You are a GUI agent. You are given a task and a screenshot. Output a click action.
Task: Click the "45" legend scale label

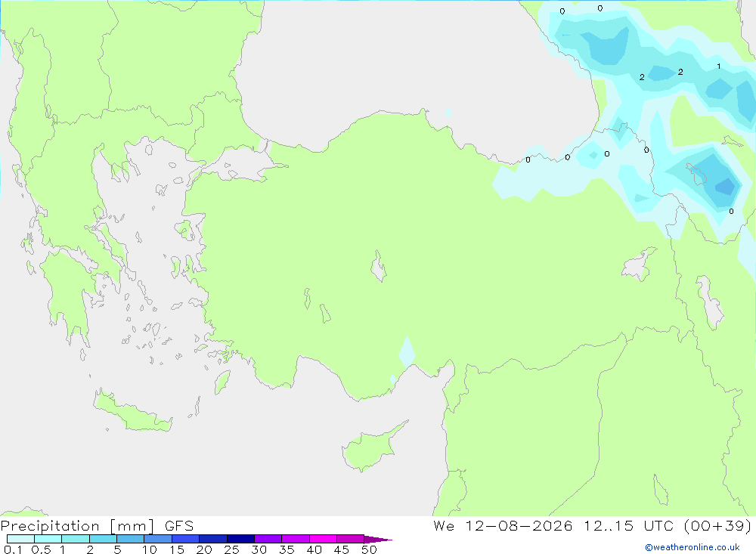342,549
